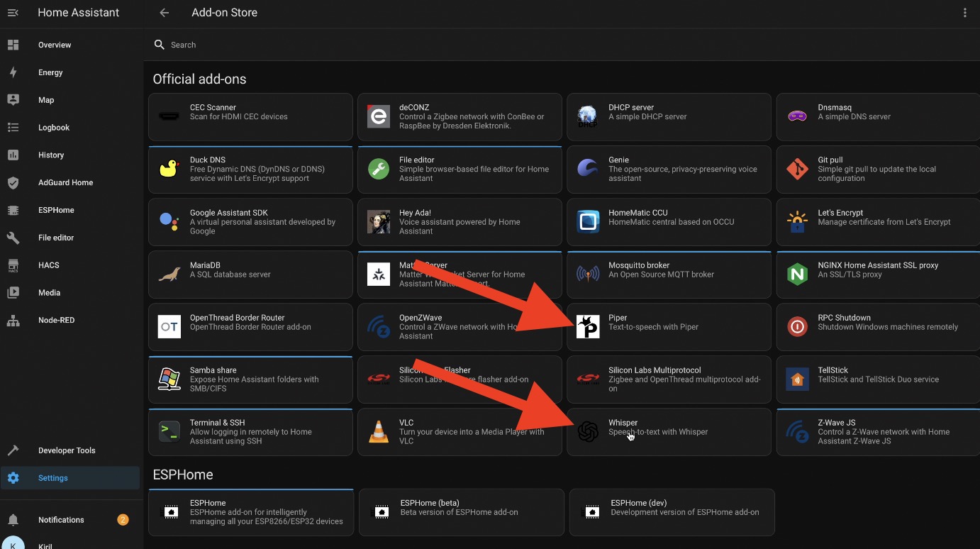Click the Settings gear icon
Viewport: 980px width, 549px height.
(13, 478)
